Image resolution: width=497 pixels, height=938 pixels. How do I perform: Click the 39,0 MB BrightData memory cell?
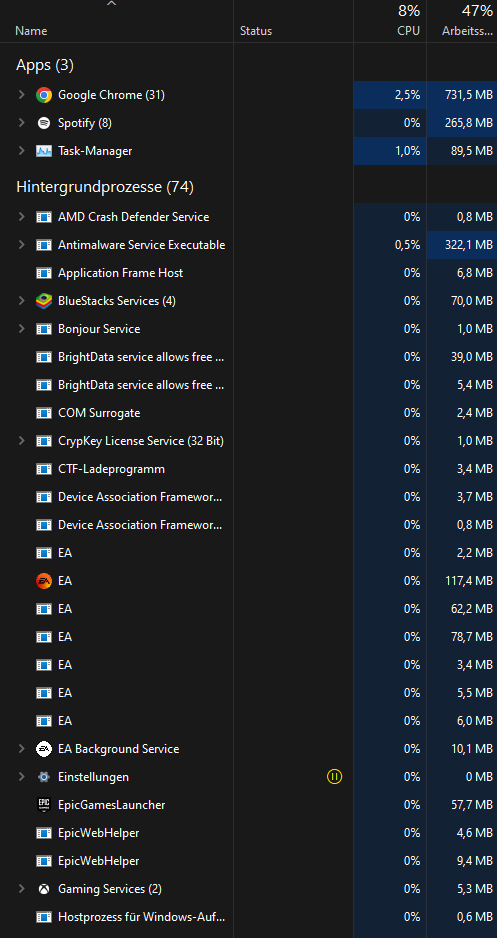pyautogui.click(x=472, y=357)
